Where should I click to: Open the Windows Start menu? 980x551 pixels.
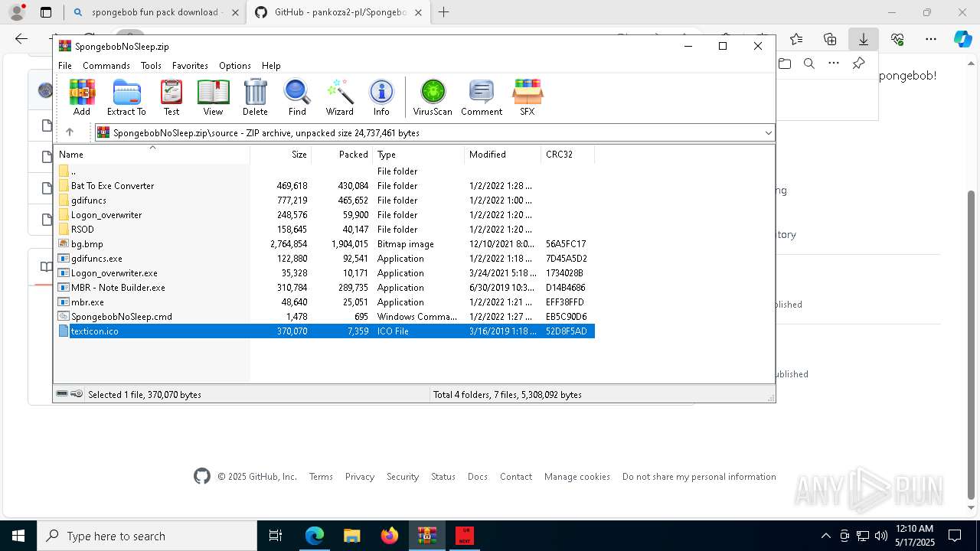point(18,536)
